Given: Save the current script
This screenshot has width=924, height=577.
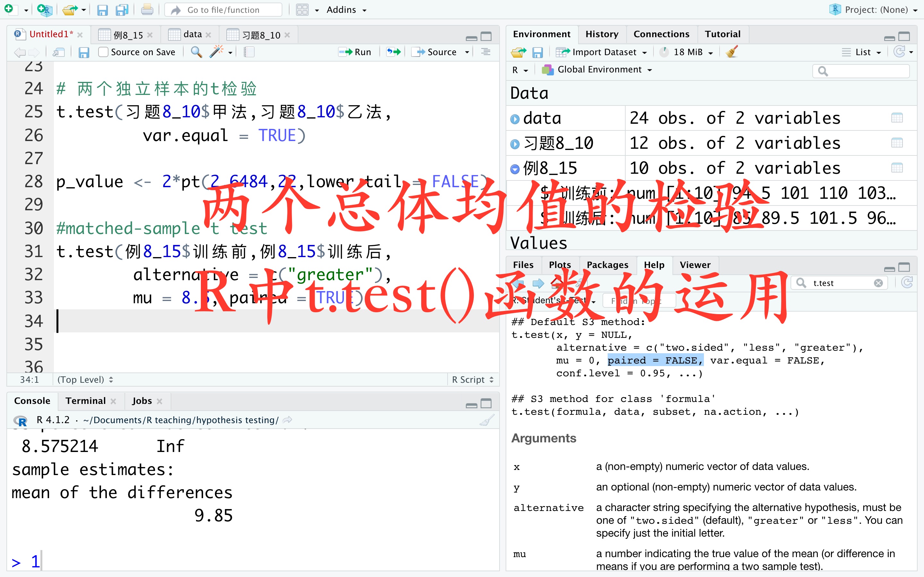Looking at the screenshot, I should 84,52.
